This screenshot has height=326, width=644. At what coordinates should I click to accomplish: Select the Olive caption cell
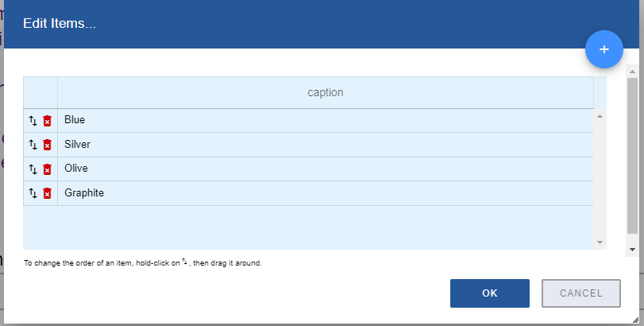tap(325, 169)
